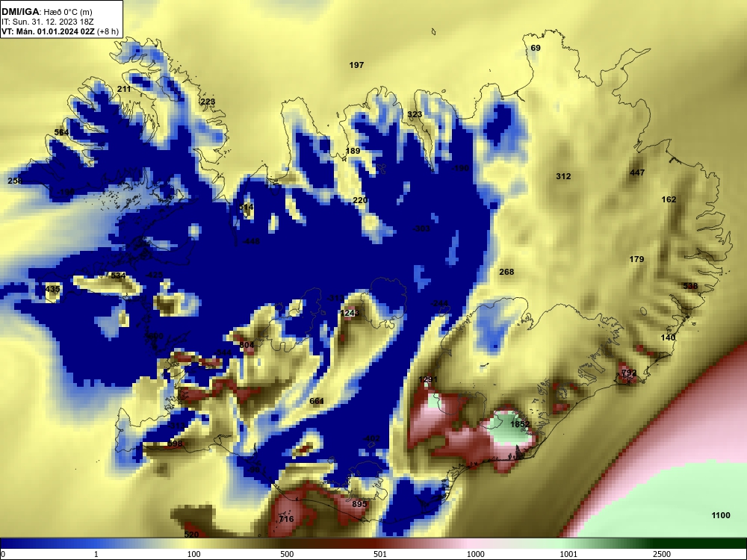
Task: Click the value 1291 on the map
Action: tap(427, 379)
